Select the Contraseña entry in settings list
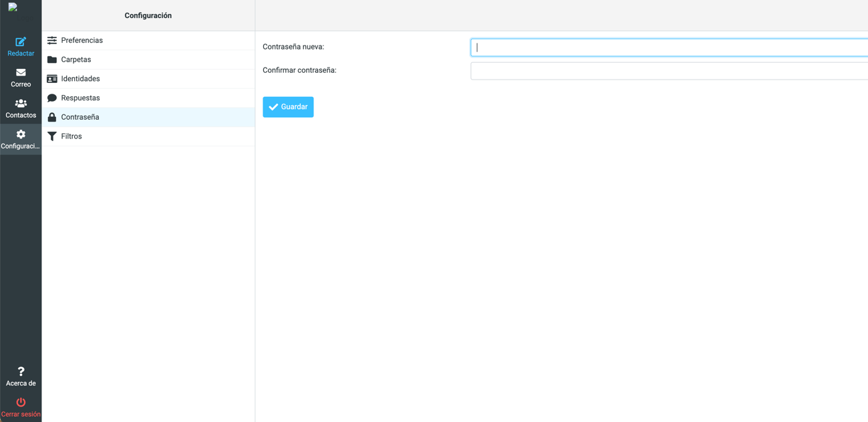The height and width of the screenshot is (422, 868). (80, 117)
